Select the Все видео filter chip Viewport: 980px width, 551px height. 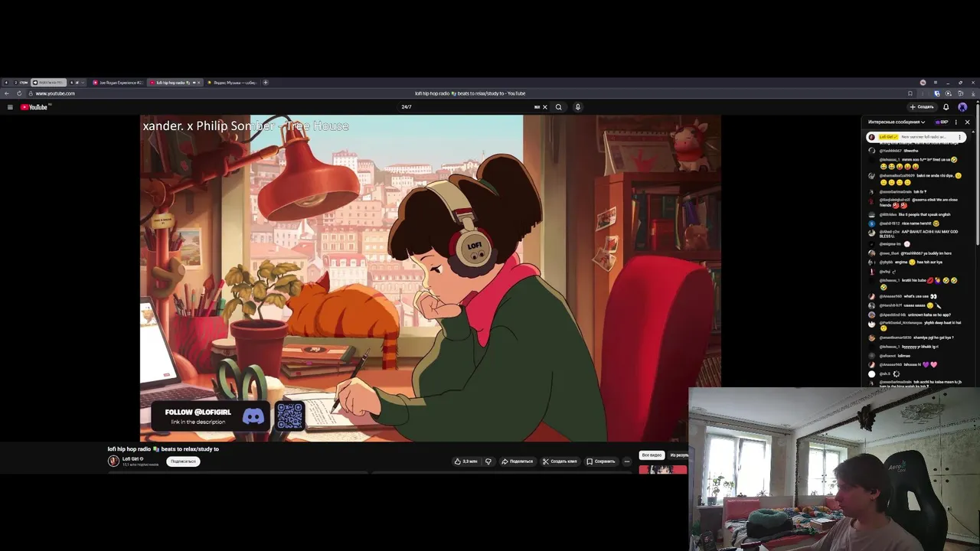pyautogui.click(x=652, y=455)
